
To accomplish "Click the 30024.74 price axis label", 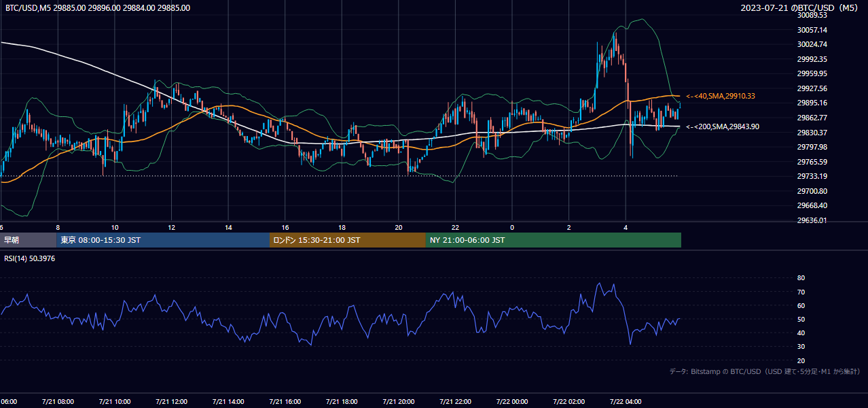I will (x=812, y=44).
